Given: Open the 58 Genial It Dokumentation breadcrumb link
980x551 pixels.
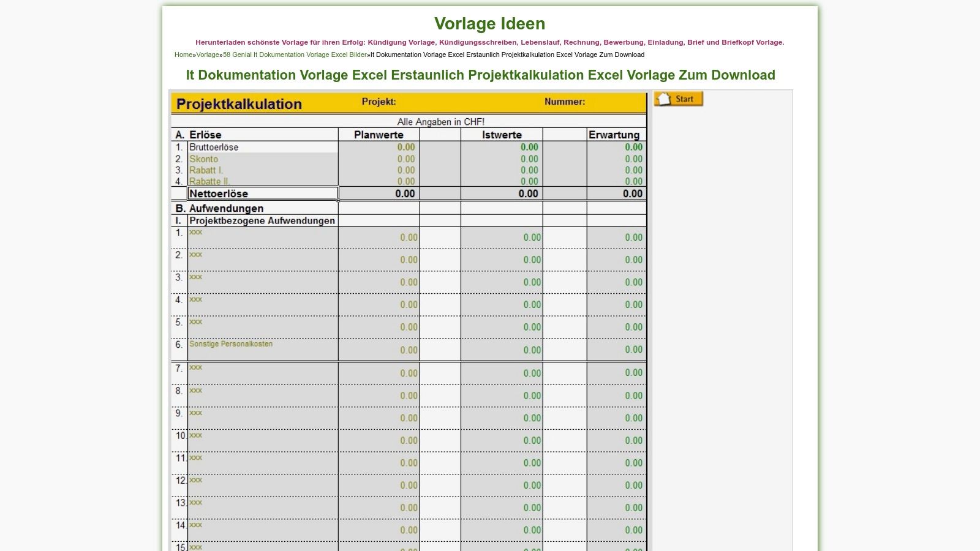Looking at the screenshot, I should (295, 54).
